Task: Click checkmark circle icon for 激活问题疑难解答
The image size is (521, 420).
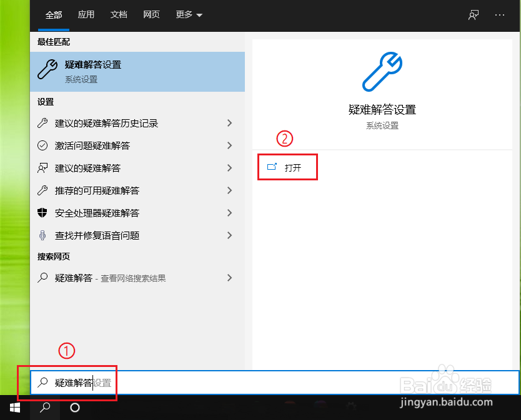Action: [x=42, y=145]
